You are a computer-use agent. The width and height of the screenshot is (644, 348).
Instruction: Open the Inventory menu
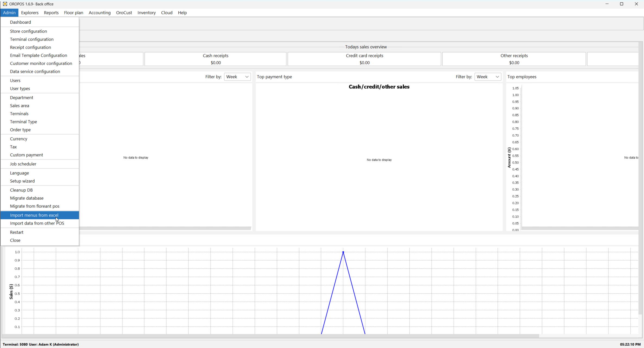147,13
